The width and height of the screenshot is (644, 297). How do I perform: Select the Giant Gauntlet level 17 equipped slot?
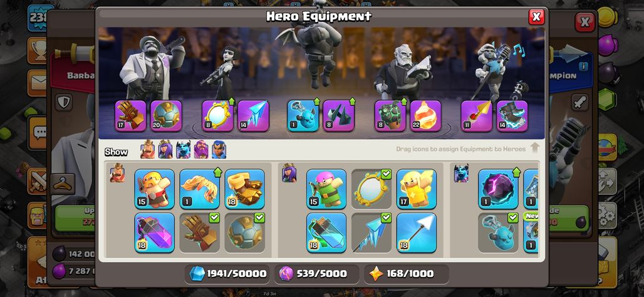[130, 116]
